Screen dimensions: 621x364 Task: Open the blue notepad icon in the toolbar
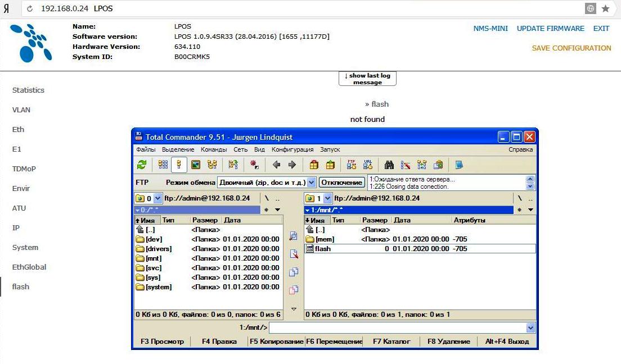459,165
